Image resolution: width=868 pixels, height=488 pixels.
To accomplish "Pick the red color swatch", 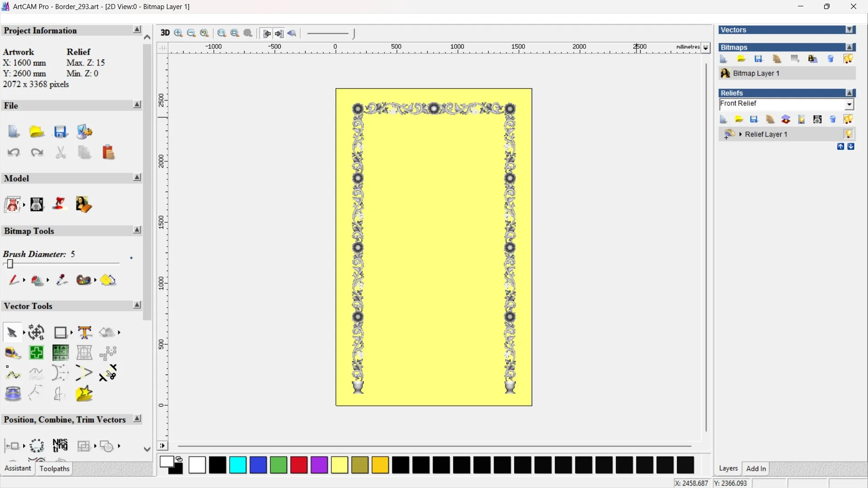I will (299, 465).
